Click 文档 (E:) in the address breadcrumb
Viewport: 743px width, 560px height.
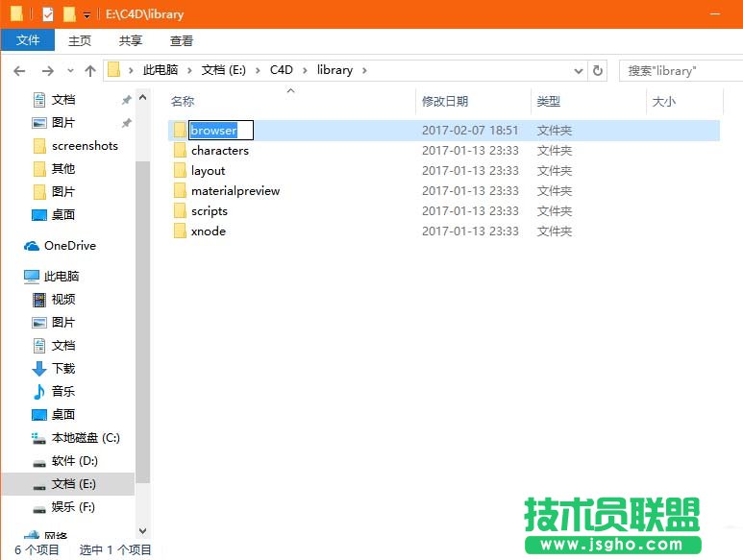[x=224, y=70]
